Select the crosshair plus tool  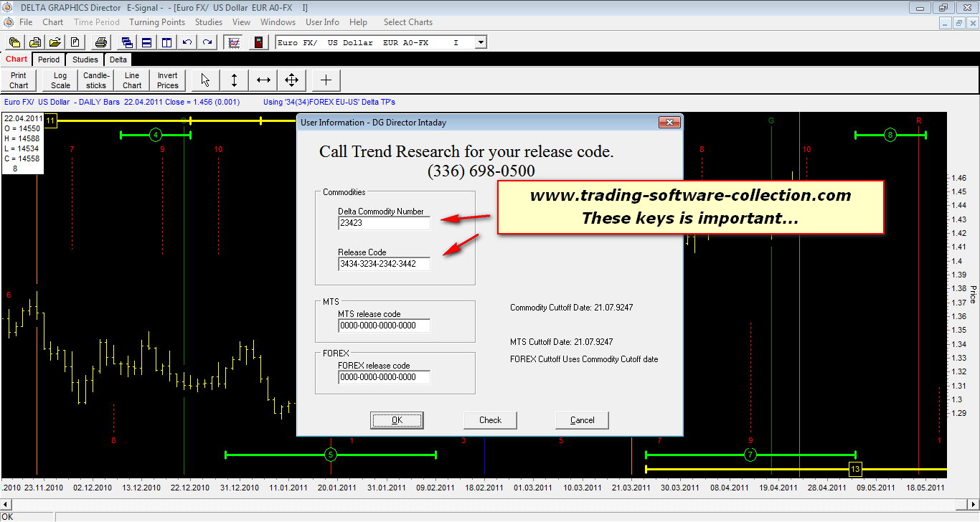click(x=326, y=80)
